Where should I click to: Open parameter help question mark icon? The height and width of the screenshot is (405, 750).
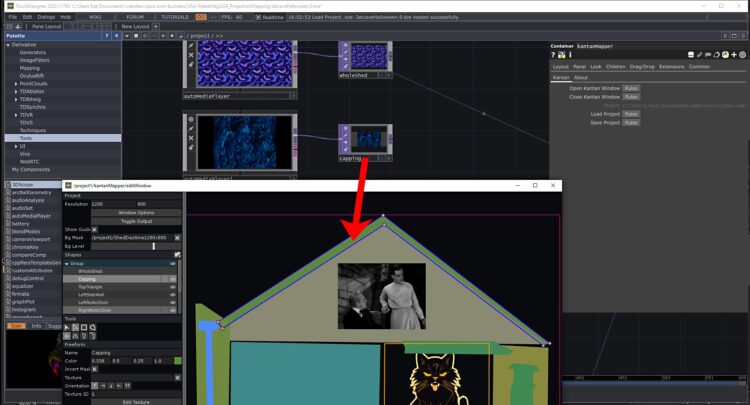(x=553, y=55)
